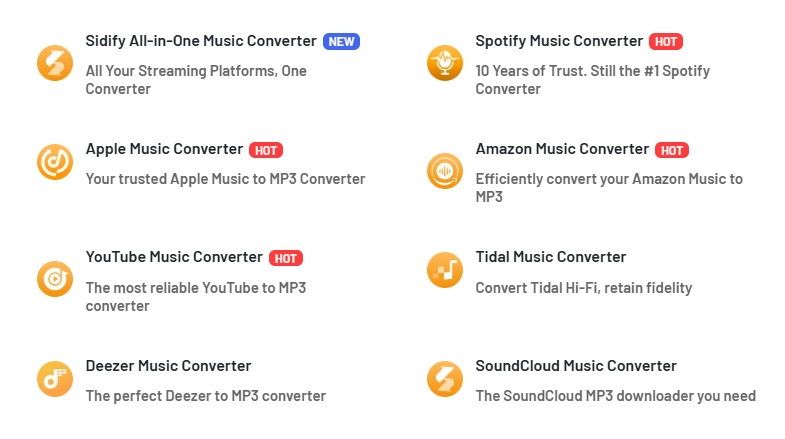
Task: Click the Amazon Music Converter icon
Action: click(x=445, y=171)
